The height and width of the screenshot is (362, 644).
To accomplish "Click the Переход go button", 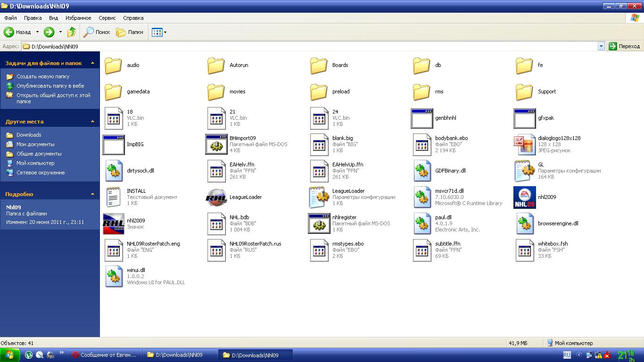I will (x=625, y=46).
